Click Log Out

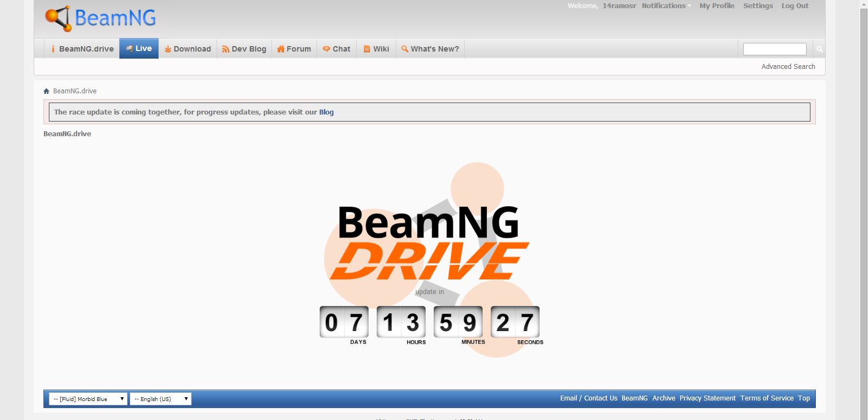(795, 6)
